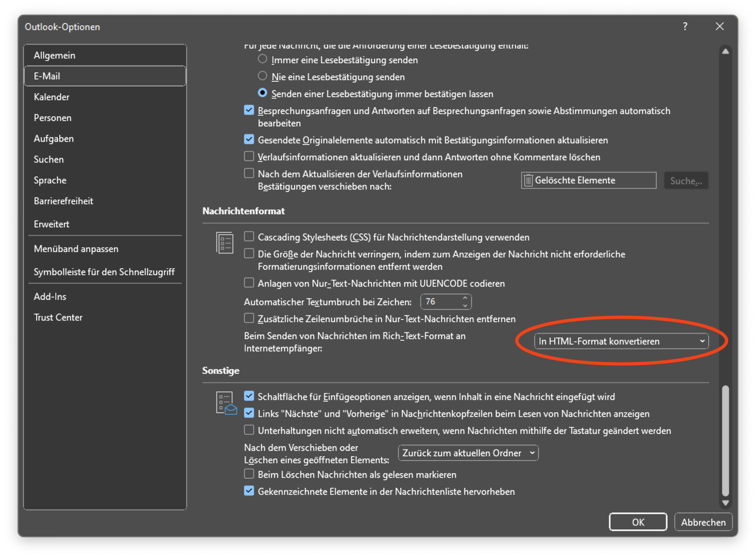The width and height of the screenshot is (756, 558).
Task: Open In HTML-Format konvertieren dropdown
Action: (x=620, y=341)
